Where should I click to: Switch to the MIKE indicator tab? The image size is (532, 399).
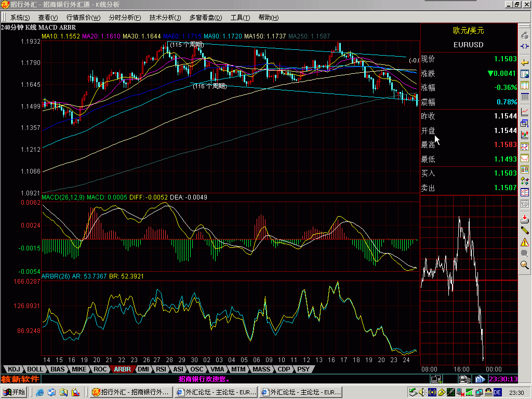click(x=79, y=369)
